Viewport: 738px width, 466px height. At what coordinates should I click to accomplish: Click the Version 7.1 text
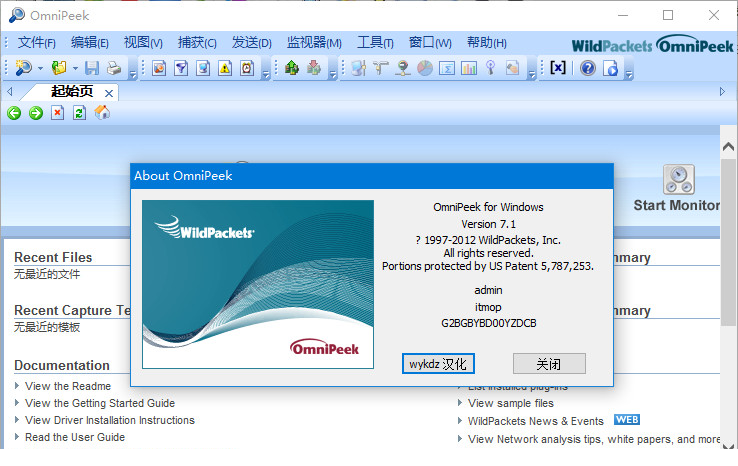click(489, 224)
